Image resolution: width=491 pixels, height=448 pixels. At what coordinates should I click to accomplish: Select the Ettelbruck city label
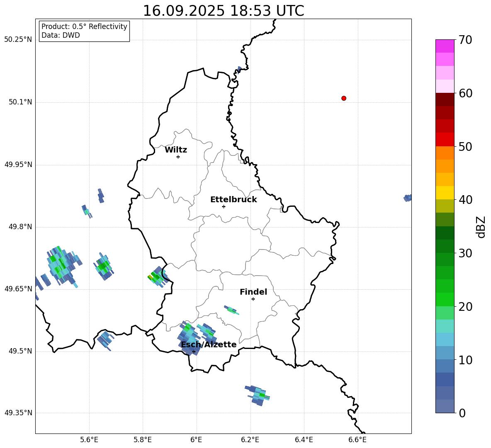(233, 200)
